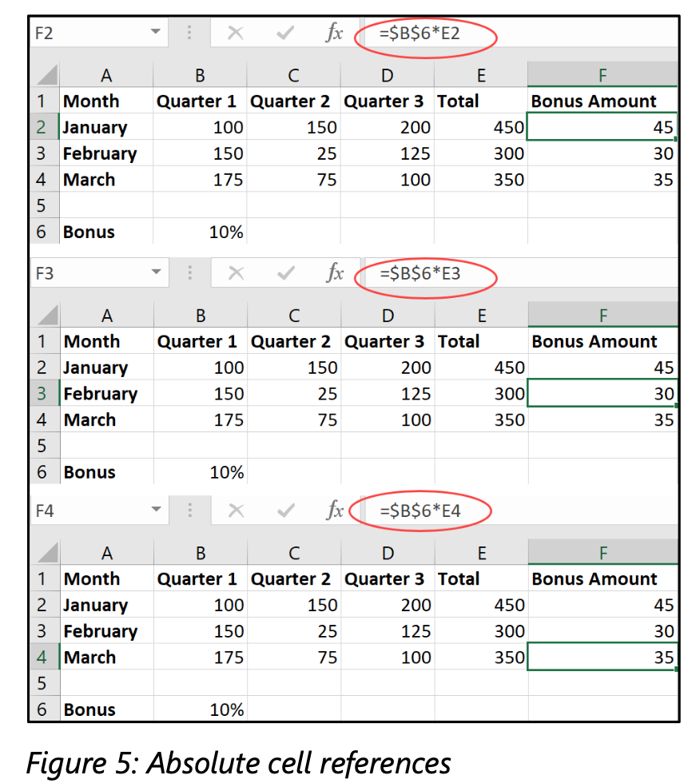Open the Name Box dropdown arrow next to F3
This screenshot has height=783, width=700.
156,274
